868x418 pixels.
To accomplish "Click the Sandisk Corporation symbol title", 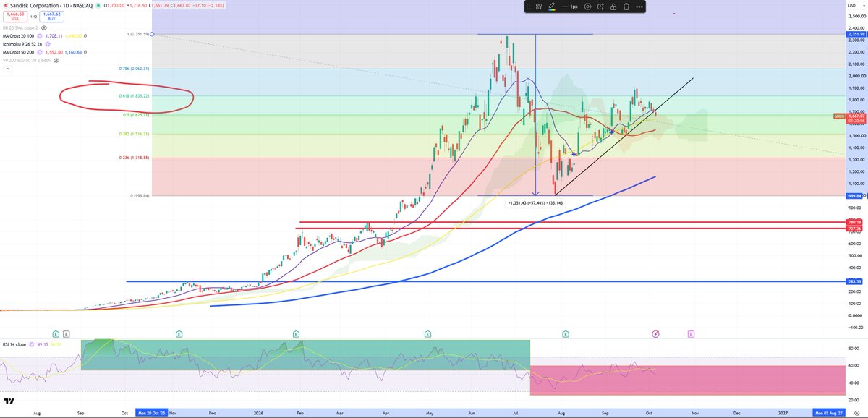I will (51, 6).
